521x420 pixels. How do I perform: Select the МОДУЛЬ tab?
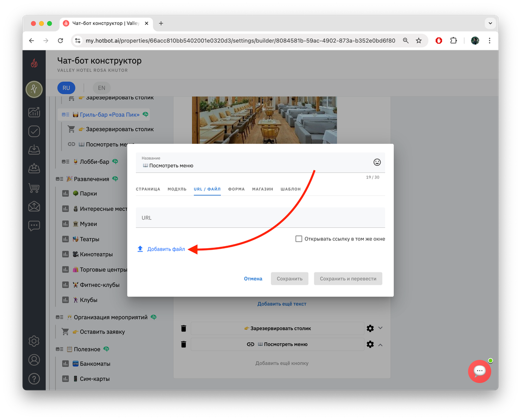(177, 189)
